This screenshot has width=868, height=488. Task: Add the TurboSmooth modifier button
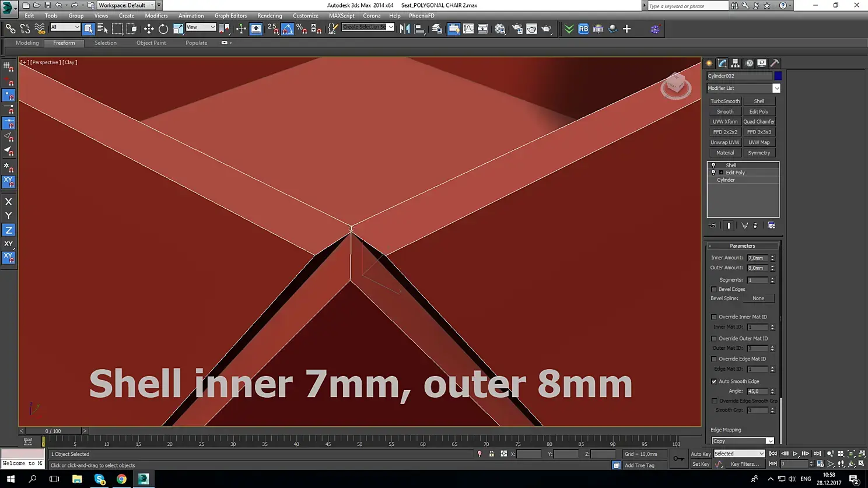tap(725, 101)
